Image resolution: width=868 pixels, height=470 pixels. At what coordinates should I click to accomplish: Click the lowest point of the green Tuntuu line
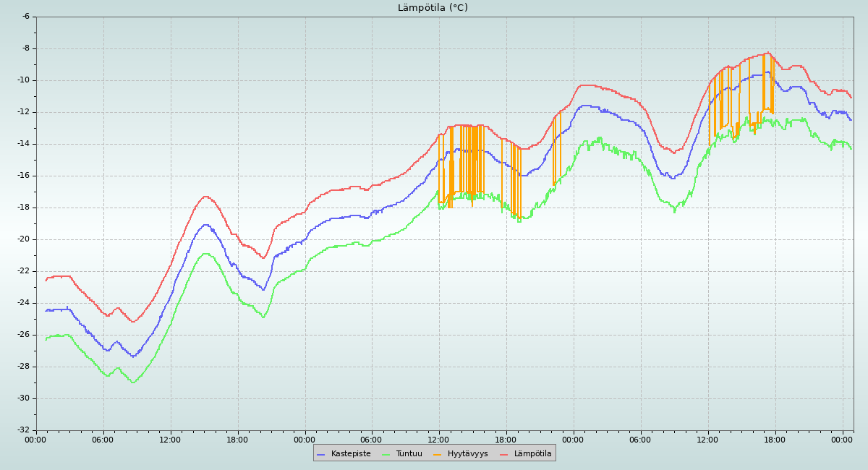[133, 383]
